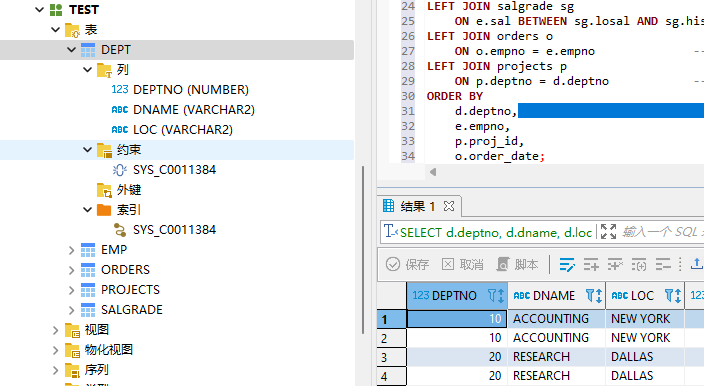Click the RESEARCH cell in row 4

tap(556, 376)
